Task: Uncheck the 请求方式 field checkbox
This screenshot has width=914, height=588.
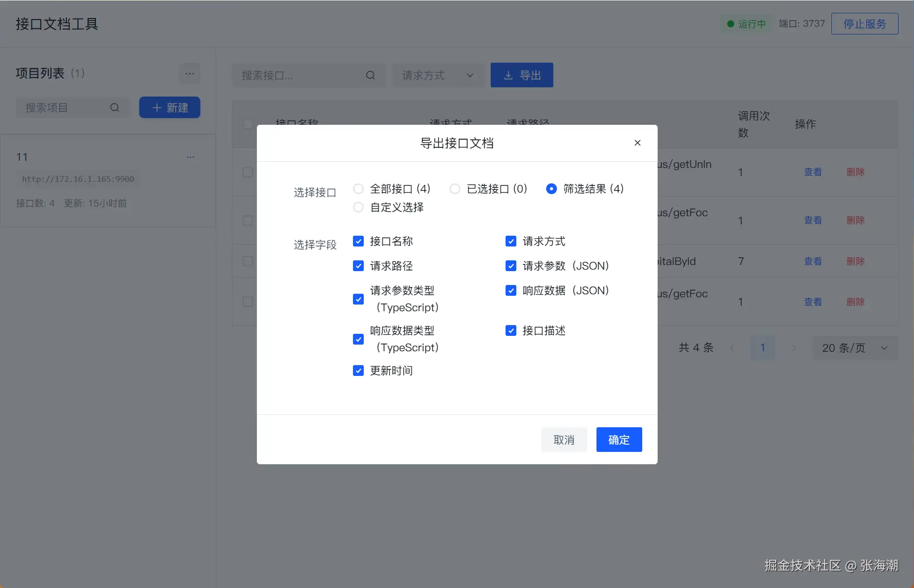Action: click(x=511, y=241)
